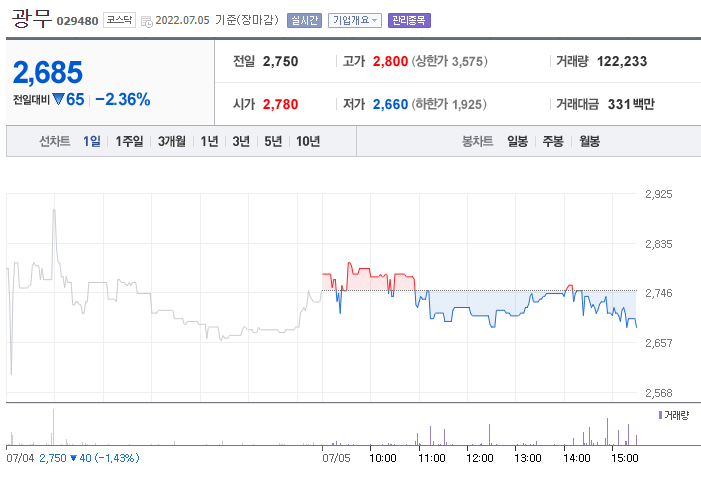Click the lower limit text 하한가 1,925
The image size is (701, 481).
pyautogui.click(x=449, y=105)
